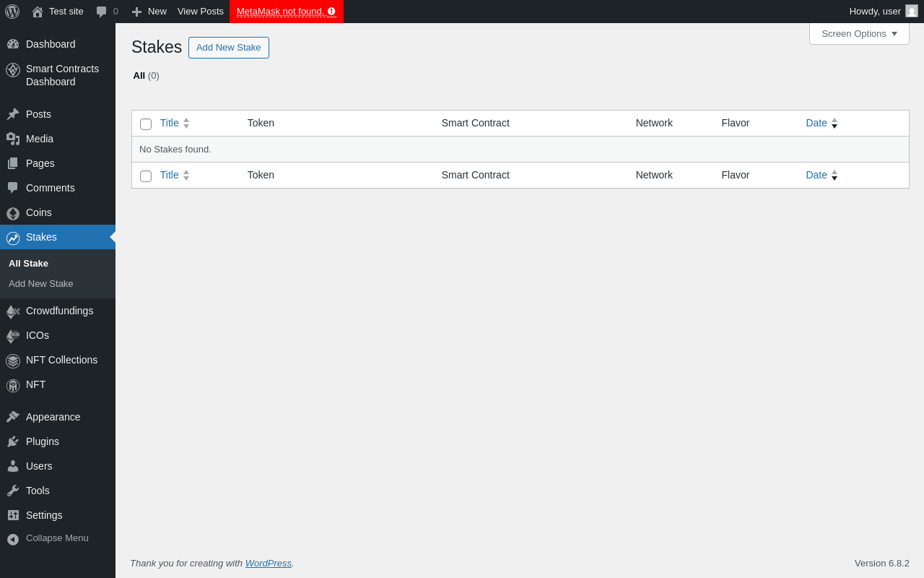This screenshot has width=924, height=578.
Task: Click the Media icon in sidebar
Action: (x=13, y=139)
